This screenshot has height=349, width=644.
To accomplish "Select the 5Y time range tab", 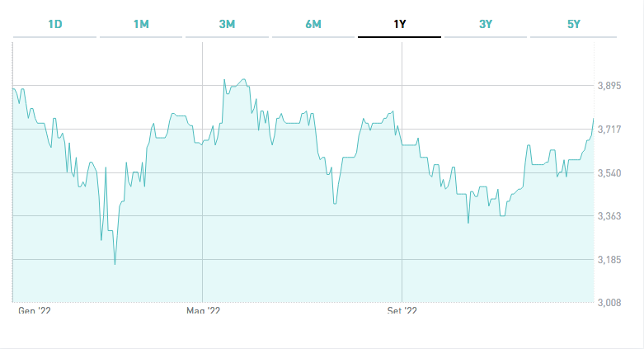I will pos(574,24).
